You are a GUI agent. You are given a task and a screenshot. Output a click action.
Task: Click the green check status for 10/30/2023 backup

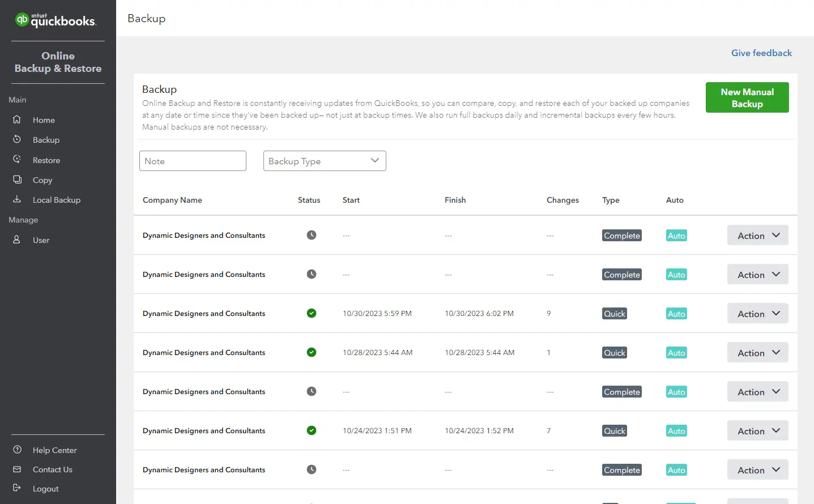pyautogui.click(x=312, y=313)
